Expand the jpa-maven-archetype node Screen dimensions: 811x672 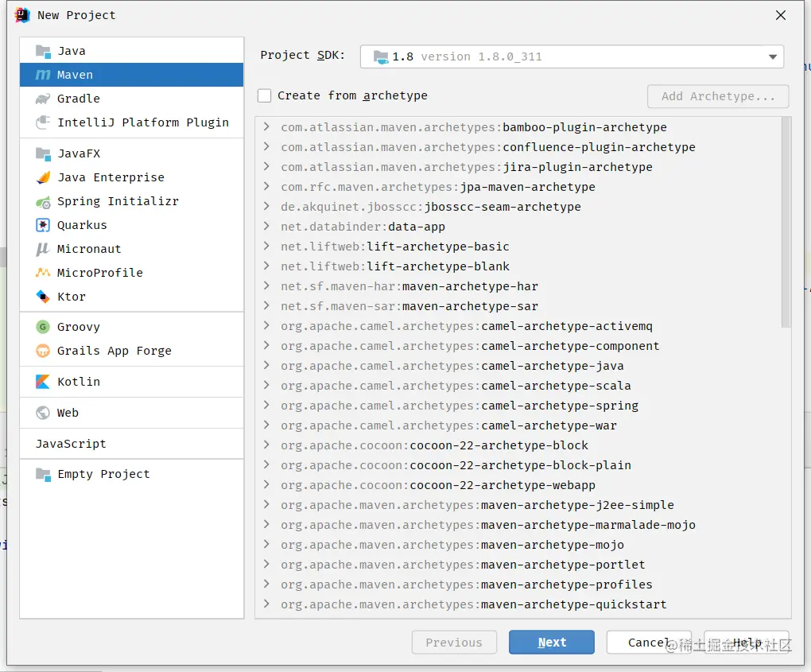pyautogui.click(x=266, y=186)
